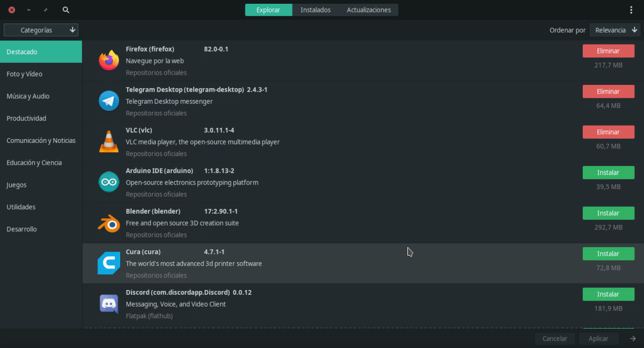
Task: Click the Cura app icon
Action: click(109, 263)
